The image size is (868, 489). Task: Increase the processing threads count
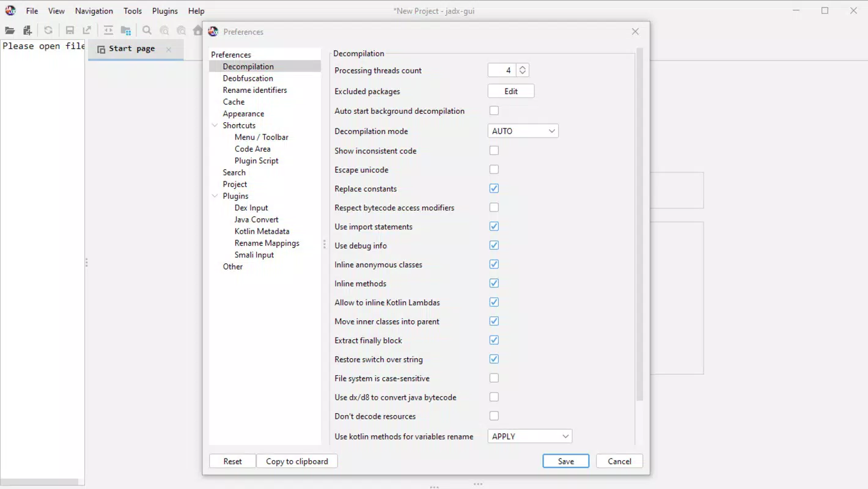[x=523, y=67]
